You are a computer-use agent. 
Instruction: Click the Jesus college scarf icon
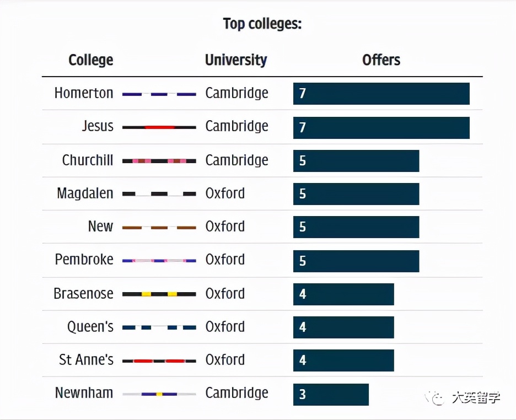[x=159, y=127]
